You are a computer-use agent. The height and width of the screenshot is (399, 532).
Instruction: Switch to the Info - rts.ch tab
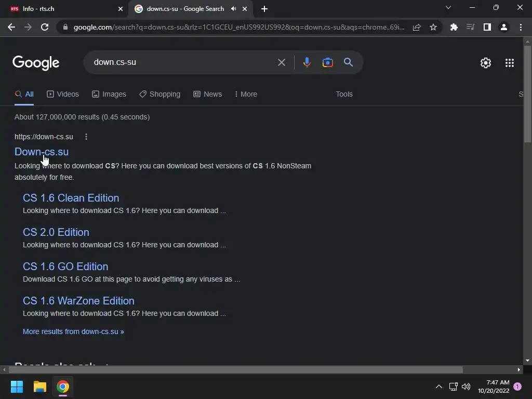point(64,9)
